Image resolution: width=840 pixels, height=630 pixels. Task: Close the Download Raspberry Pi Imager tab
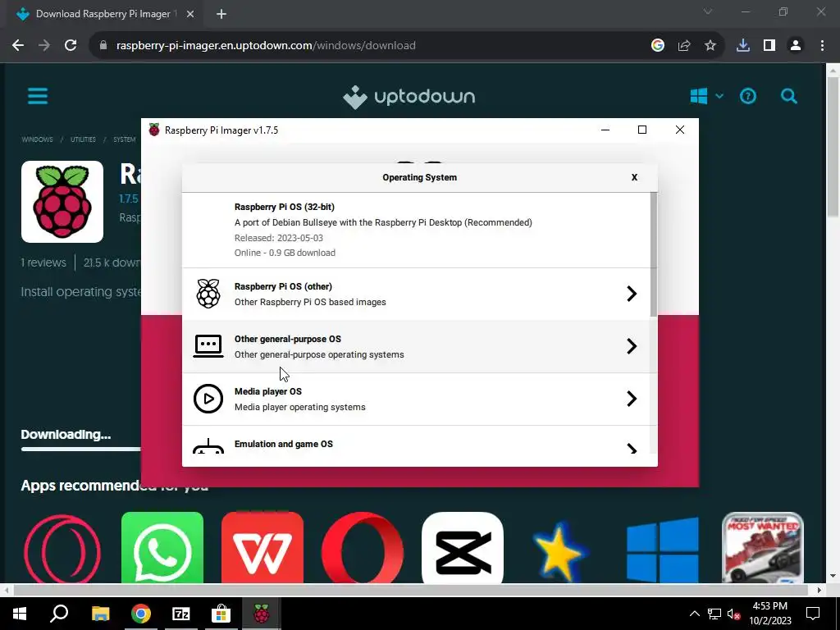(190, 15)
